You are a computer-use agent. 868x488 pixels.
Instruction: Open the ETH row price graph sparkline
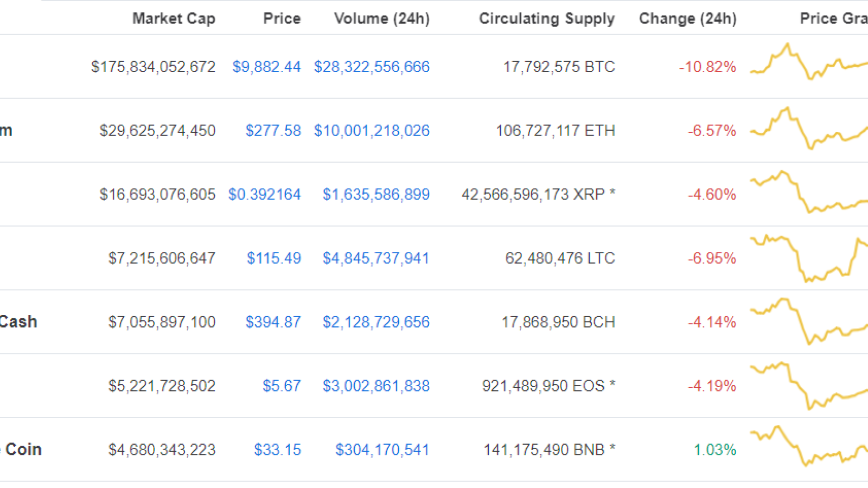coord(809,128)
